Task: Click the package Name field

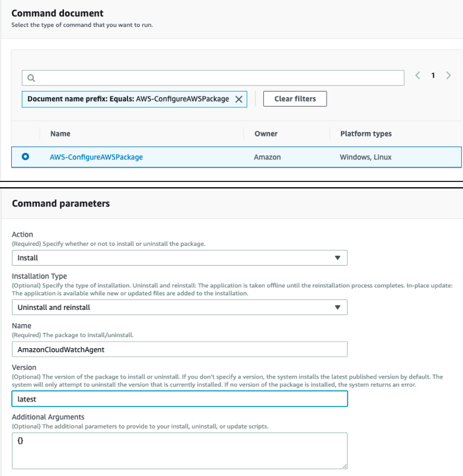Action: pyautogui.click(x=179, y=349)
